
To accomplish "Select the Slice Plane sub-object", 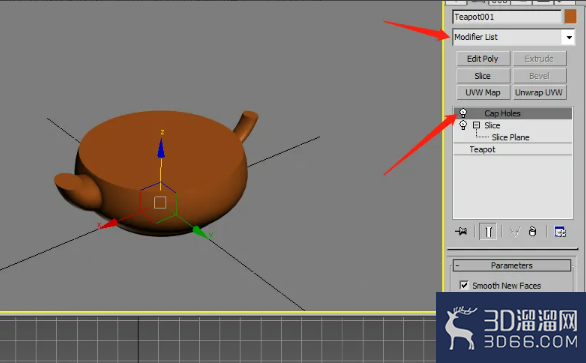I will 510,137.
